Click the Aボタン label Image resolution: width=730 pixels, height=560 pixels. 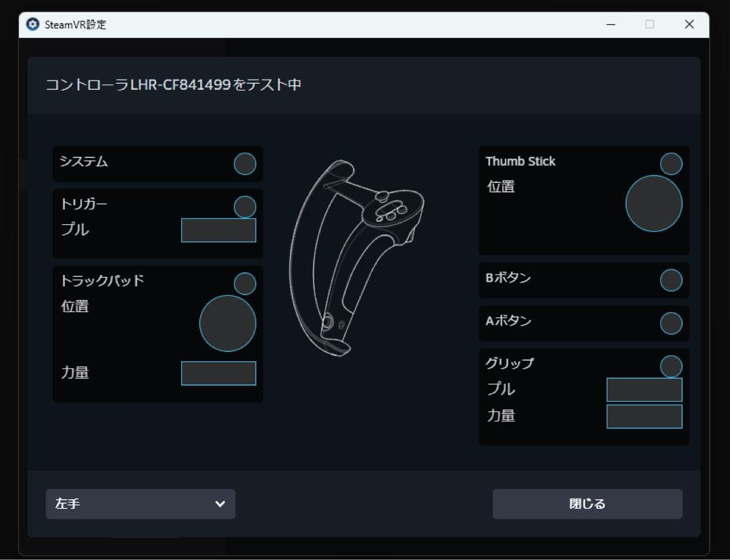(x=508, y=321)
